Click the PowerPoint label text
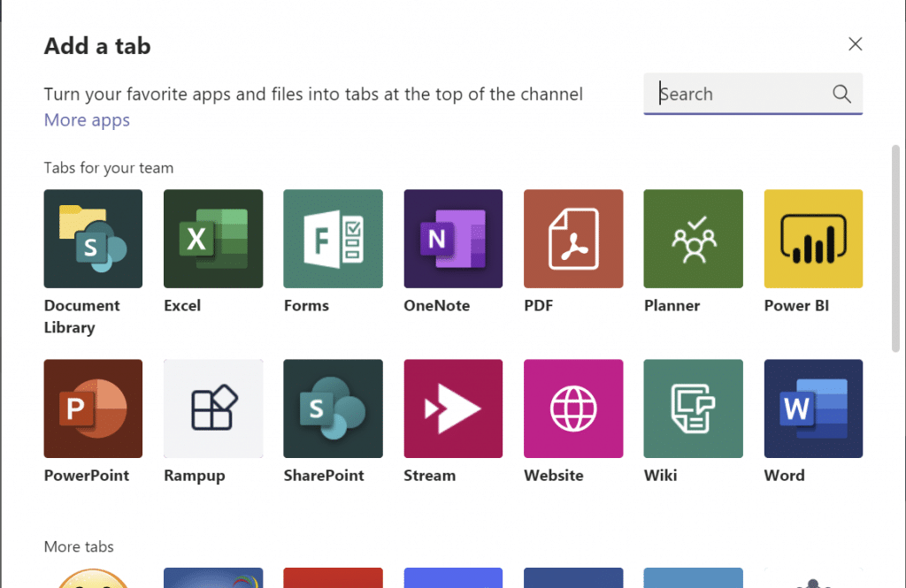 tap(87, 476)
